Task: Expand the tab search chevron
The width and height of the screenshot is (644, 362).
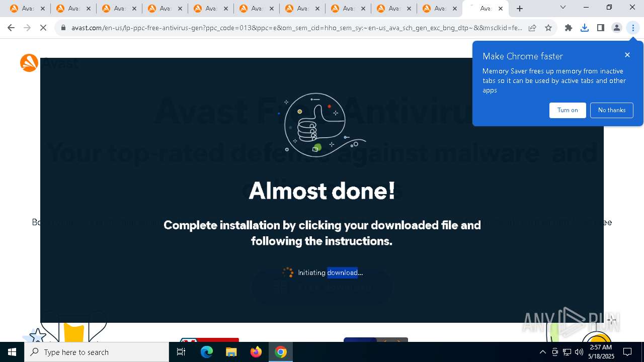Action: (563, 8)
